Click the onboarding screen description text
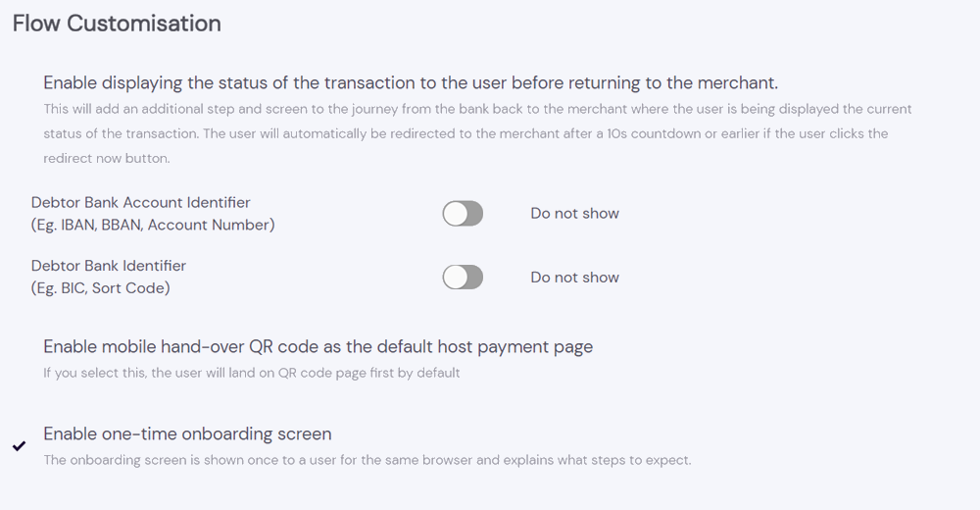The image size is (980, 510). pos(367,460)
